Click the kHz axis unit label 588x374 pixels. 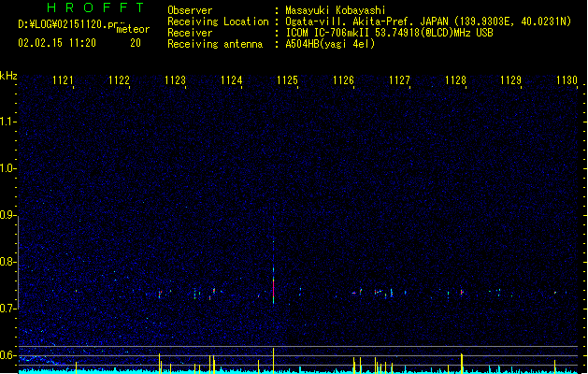(8, 76)
